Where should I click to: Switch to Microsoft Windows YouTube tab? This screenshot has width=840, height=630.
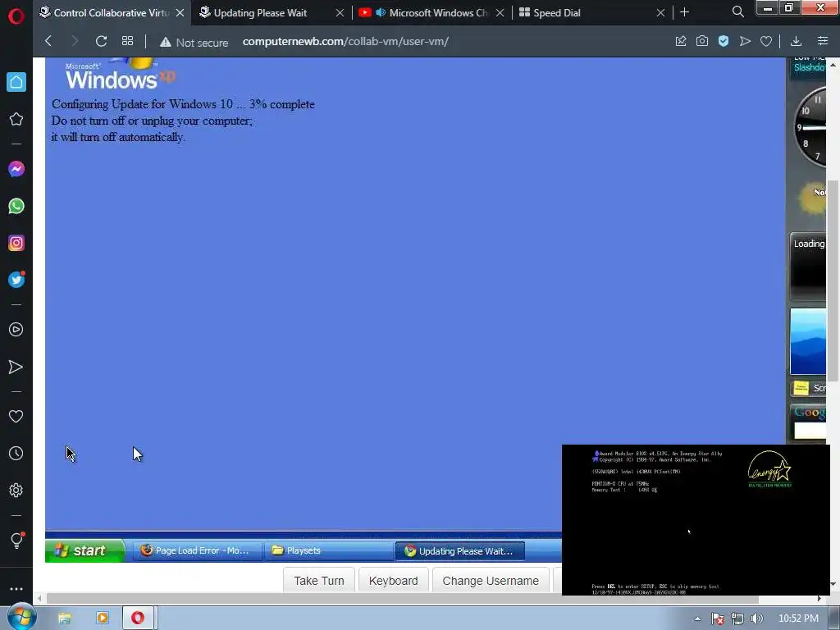438,12
